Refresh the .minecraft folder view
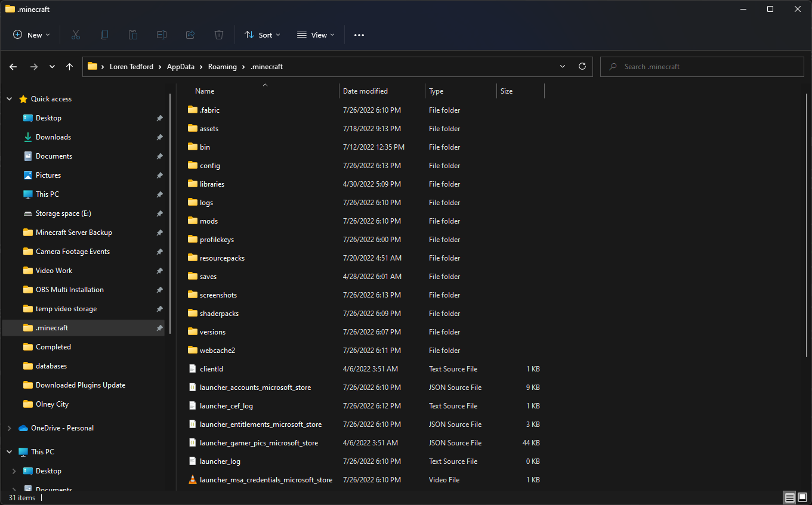This screenshot has height=505, width=812. coord(582,67)
